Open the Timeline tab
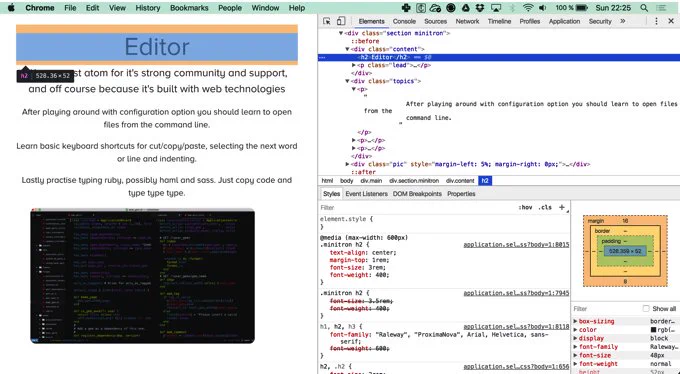680x374 pixels. pyautogui.click(x=499, y=21)
